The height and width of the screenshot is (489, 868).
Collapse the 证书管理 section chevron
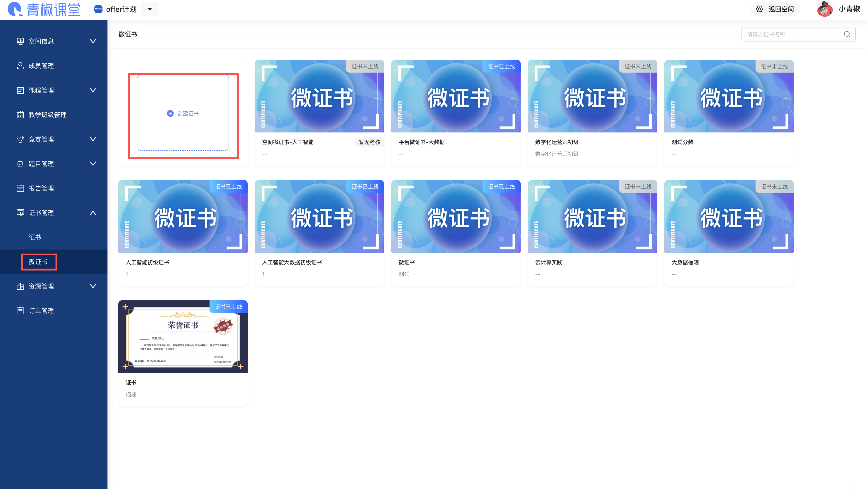click(93, 213)
